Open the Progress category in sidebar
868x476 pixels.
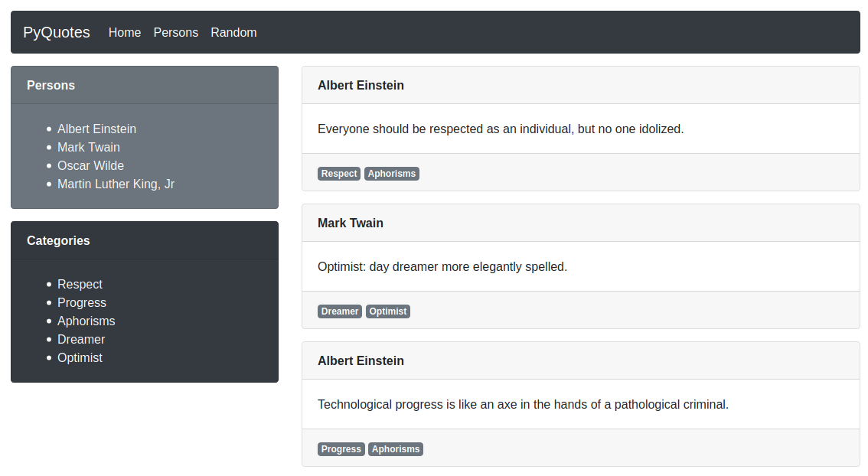click(x=82, y=302)
